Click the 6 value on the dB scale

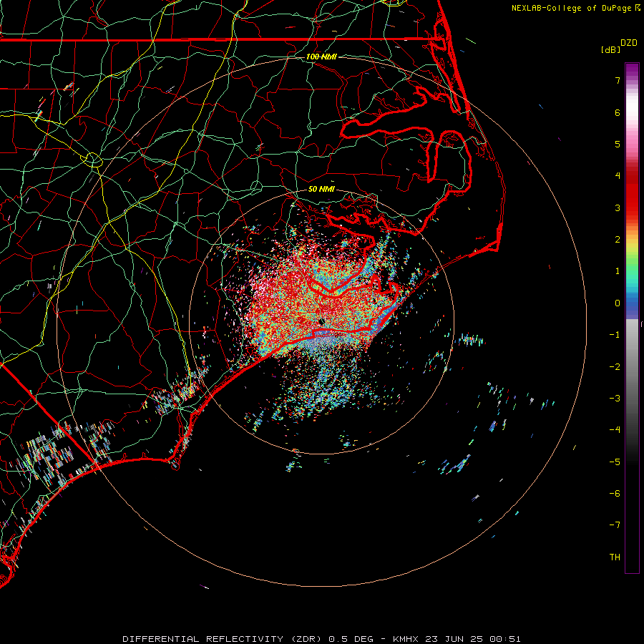pos(618,112)
